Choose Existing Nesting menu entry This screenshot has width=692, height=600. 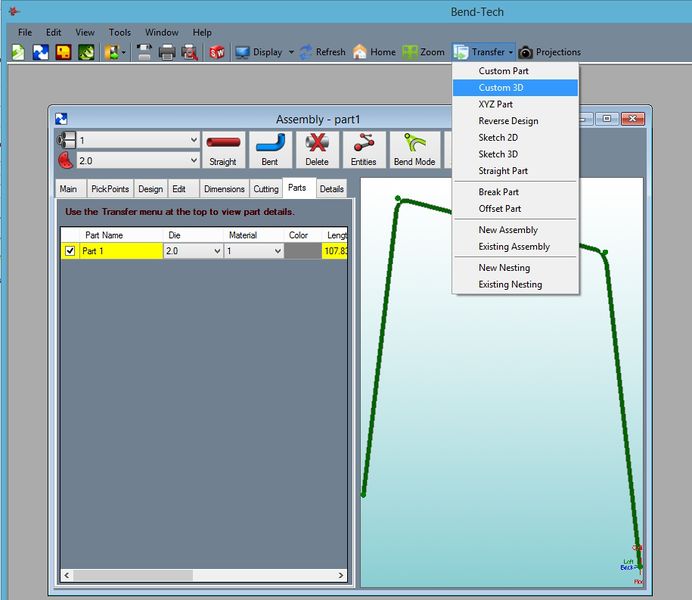pos(515,285)
